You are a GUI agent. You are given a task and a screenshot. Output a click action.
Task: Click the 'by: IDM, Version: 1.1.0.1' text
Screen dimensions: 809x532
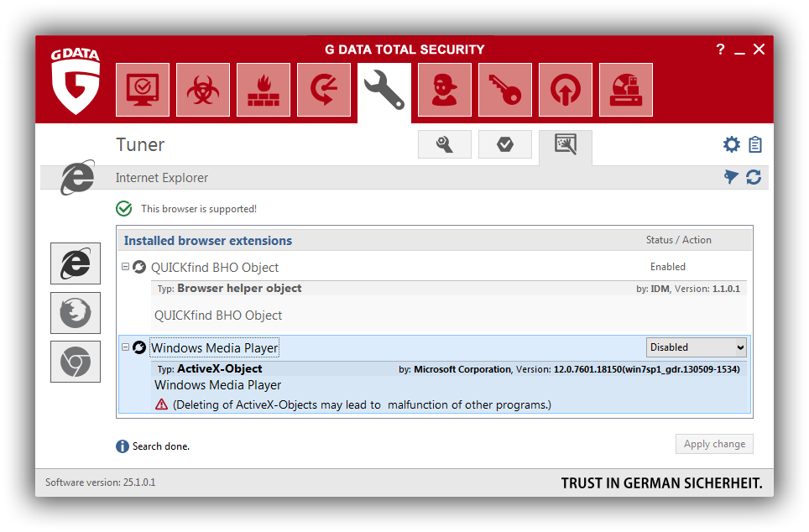(688, 289)
